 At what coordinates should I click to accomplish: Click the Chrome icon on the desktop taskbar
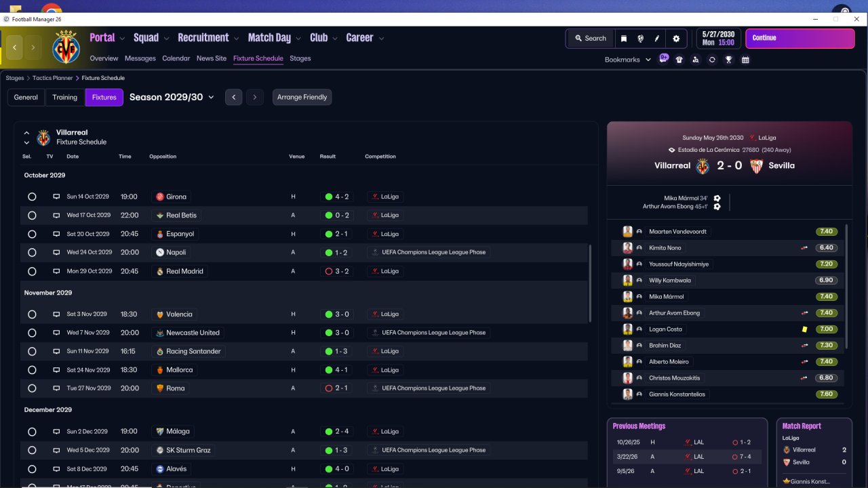(x=52, y=9)
